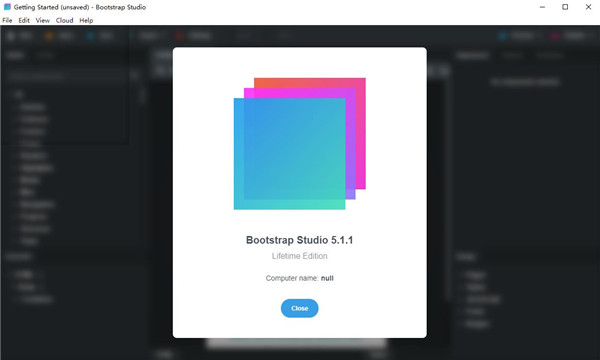Click the blurred orange Open icon in the toolbar

(49, 36)
